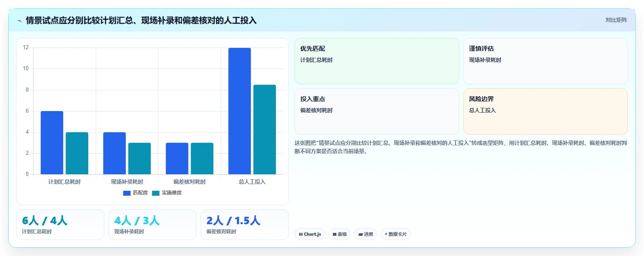Toggle the 匹配度 legend color box

[x=127, y=193]
